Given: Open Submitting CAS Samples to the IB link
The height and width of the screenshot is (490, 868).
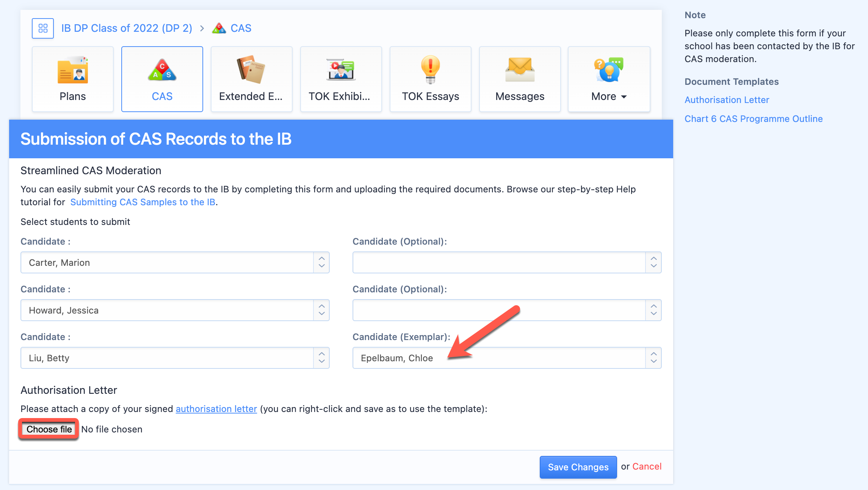Looking at the screenshot, I should (x=143, y=202).
